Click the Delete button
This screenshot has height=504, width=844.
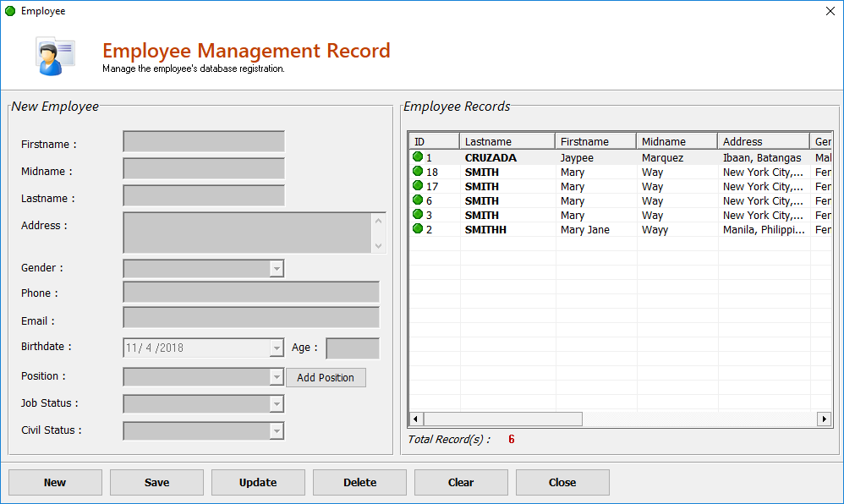[x=359, y=483]
